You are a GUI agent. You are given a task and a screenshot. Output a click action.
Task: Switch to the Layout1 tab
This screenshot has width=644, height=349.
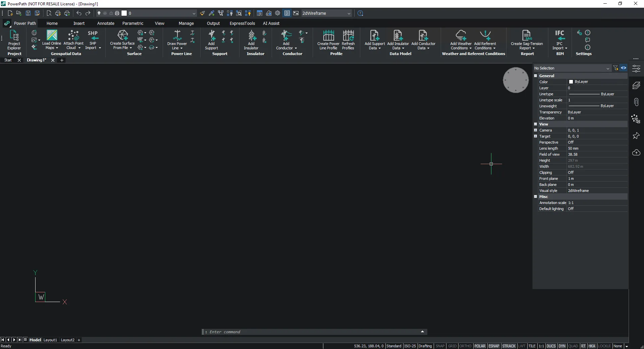pos(50,340)
